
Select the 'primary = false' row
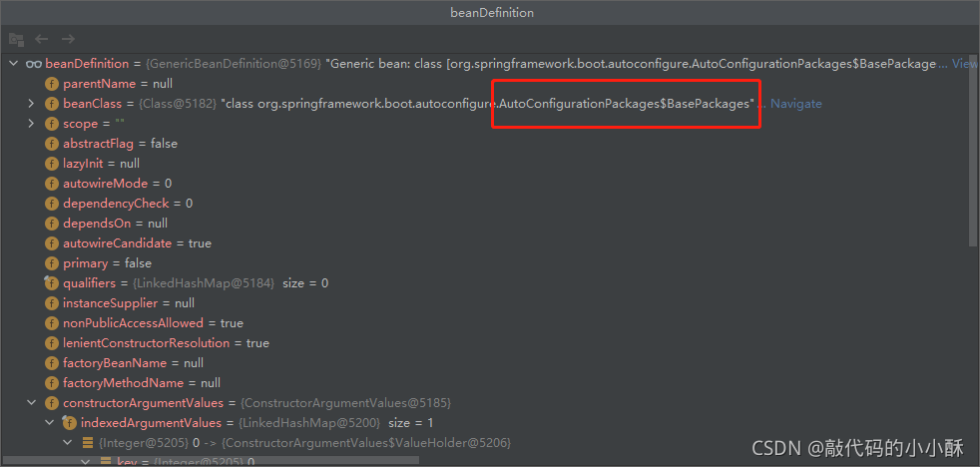coord(107,263)
